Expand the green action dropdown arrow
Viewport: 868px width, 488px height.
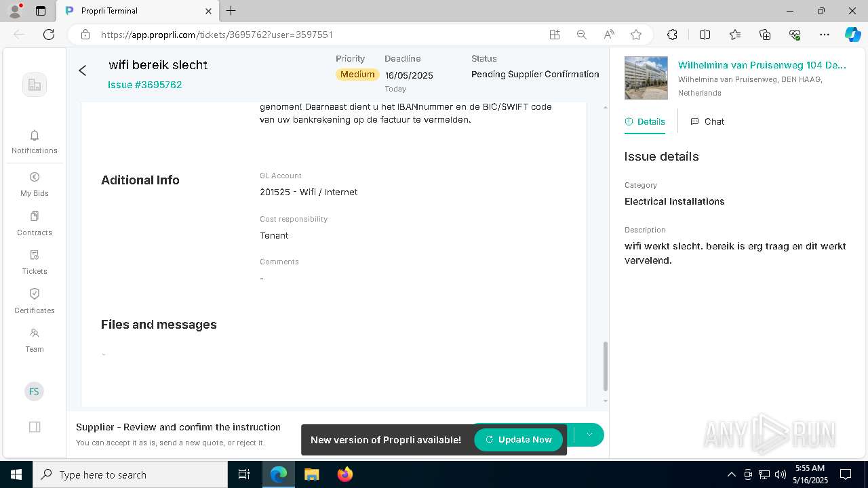click(589, 434)
